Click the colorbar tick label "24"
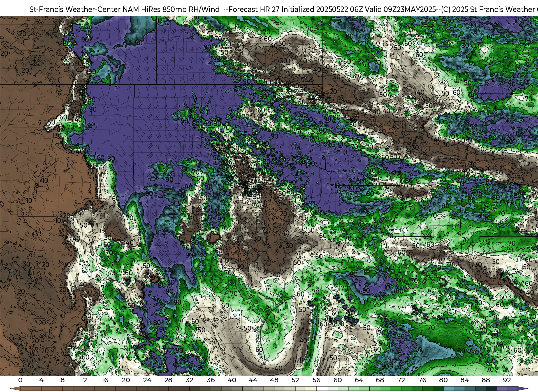This screenshot has height=392, width=538. click(147, 380)
